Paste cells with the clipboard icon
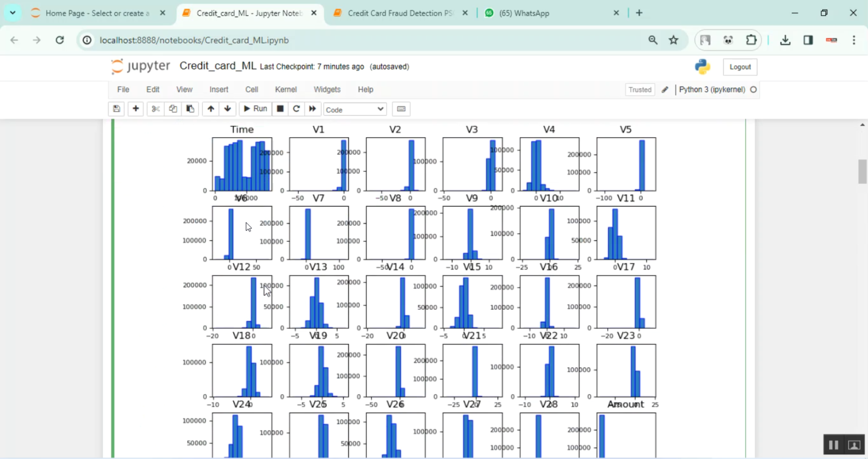 point(190,109)
